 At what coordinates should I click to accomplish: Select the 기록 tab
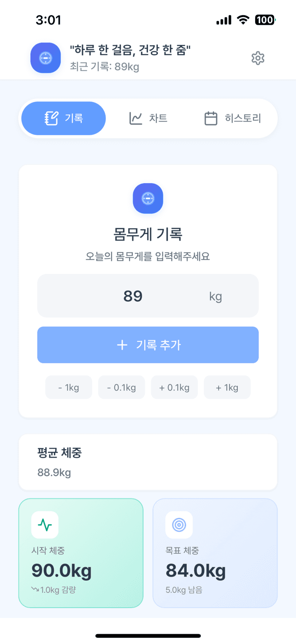[x=64, y=119]
